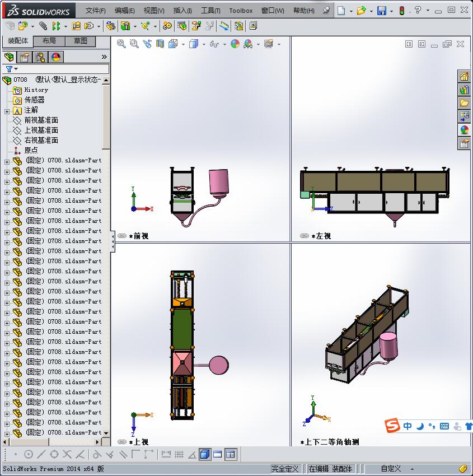The height and width of the screenshot is (476, 473).
Task: Click the Sogou IME 中 language indicator
Action: pyautogui.click(x=408, y=426)
